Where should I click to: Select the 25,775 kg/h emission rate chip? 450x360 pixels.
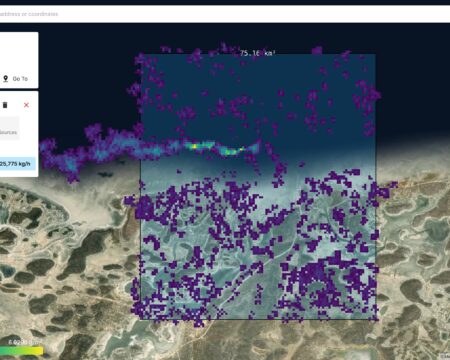[17, 164]
